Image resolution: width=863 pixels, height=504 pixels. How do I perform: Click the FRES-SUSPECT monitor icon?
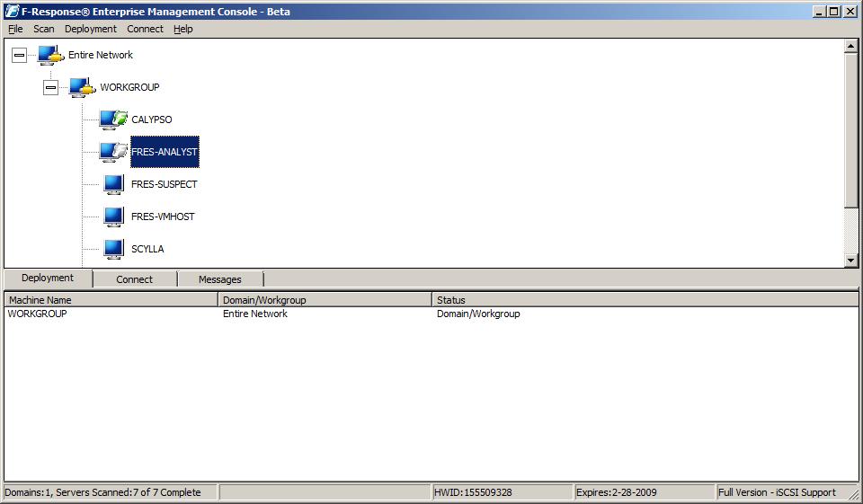[x=113, y=184]
